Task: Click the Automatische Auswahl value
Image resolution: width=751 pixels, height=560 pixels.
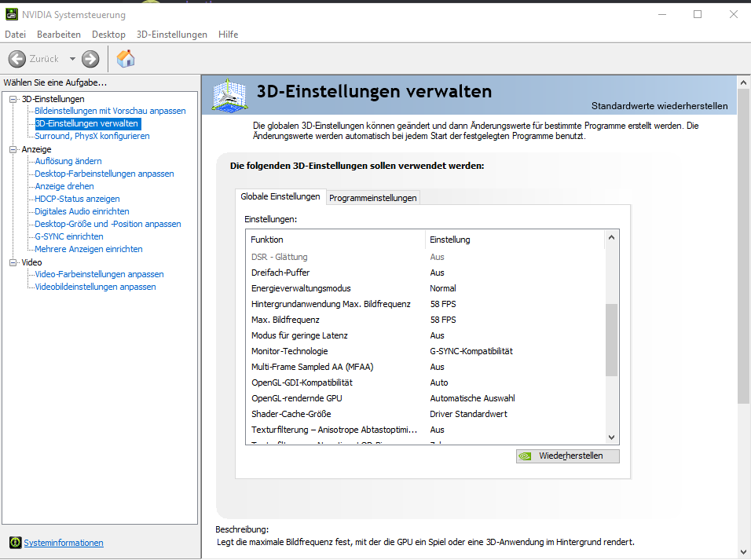Action: pyautogui.click(x=472, y=398)
